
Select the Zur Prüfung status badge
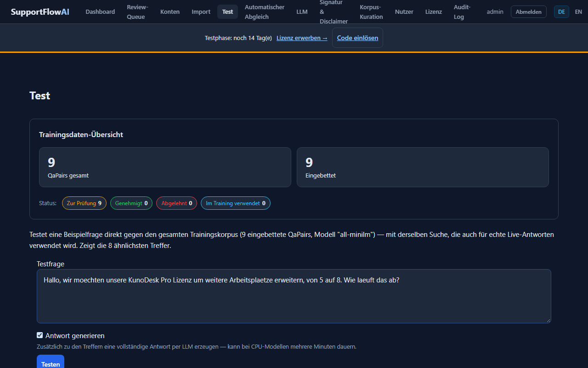click(84, 203)
